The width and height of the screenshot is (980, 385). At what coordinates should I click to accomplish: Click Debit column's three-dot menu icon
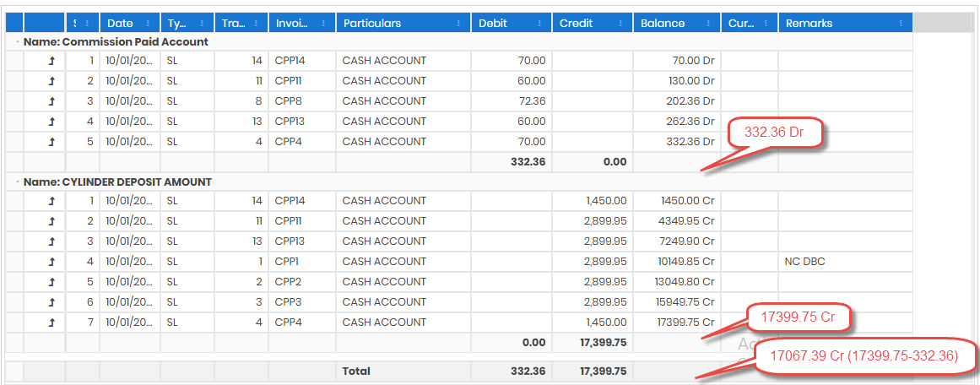point(540,24)
